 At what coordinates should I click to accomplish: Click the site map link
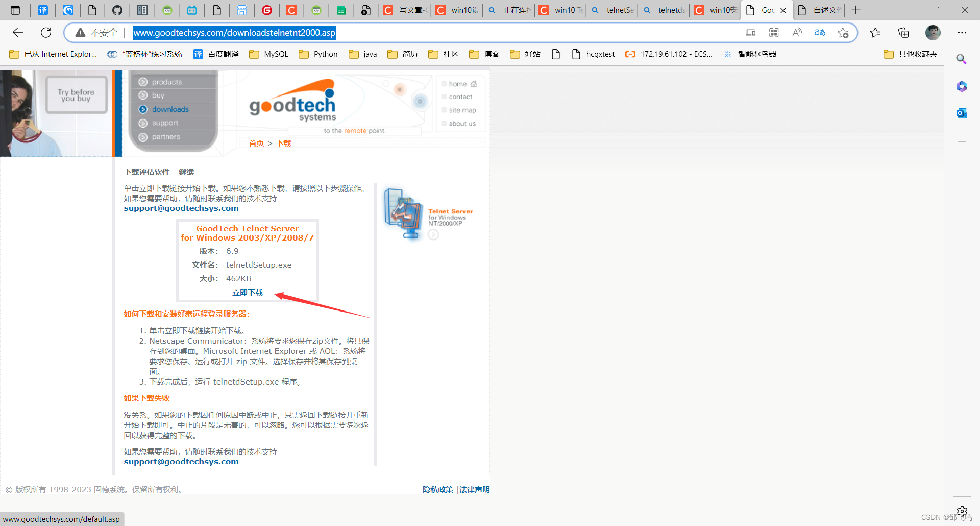click(462, 110)
